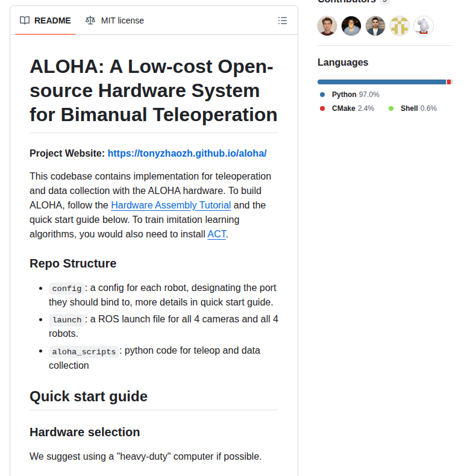Screen dimensions: 467x476
Task: Open the first contributor avatar
Action: pos(327,26)
